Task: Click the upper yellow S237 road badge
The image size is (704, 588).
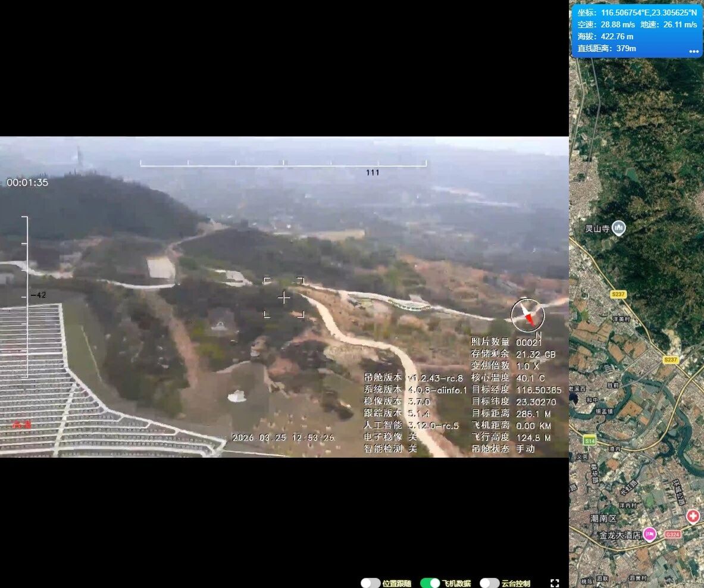Action: [619, 294]
